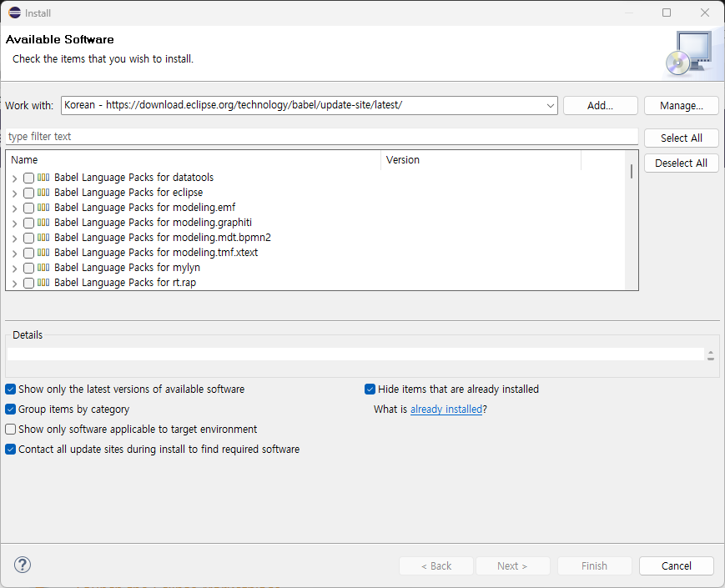Screen dimensions: 725x588
Task: Check Babel Language Packs for modeling.graphiti
Action: click(x=28, y=223)
